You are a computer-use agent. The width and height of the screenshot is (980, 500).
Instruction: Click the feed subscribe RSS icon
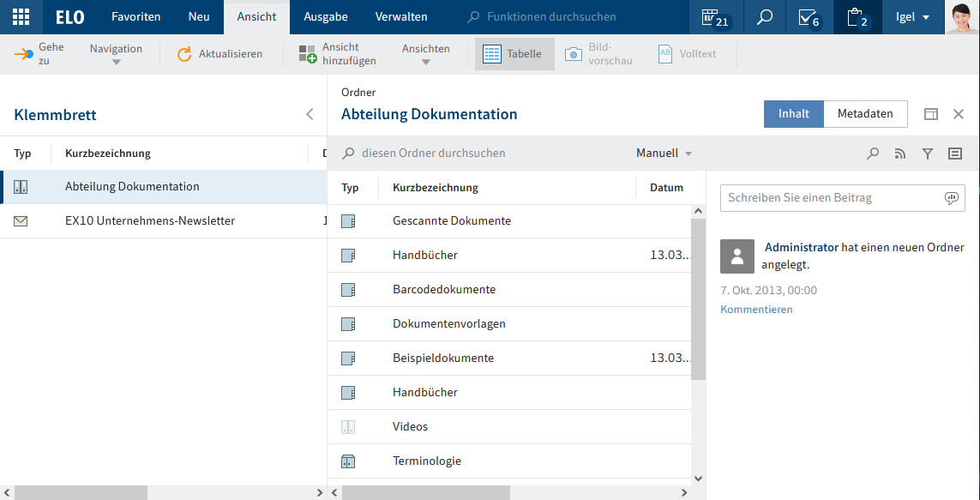[899, 154]
